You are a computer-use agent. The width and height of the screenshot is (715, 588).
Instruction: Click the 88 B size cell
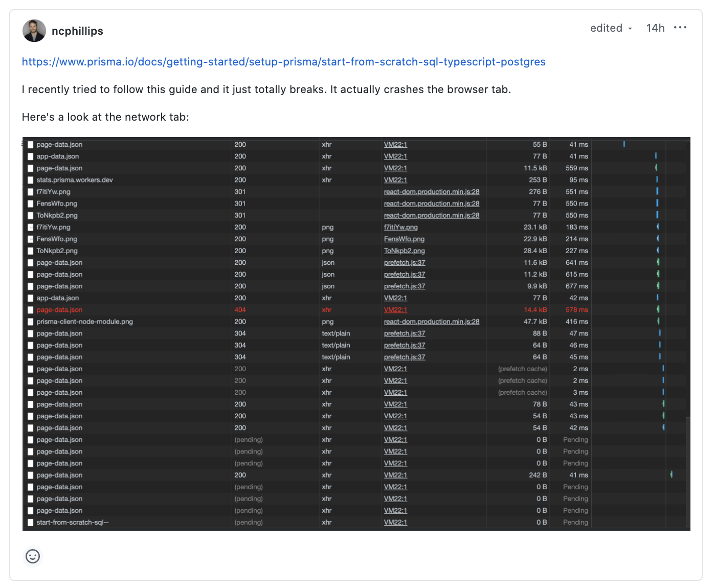click(x=540, y=333)
